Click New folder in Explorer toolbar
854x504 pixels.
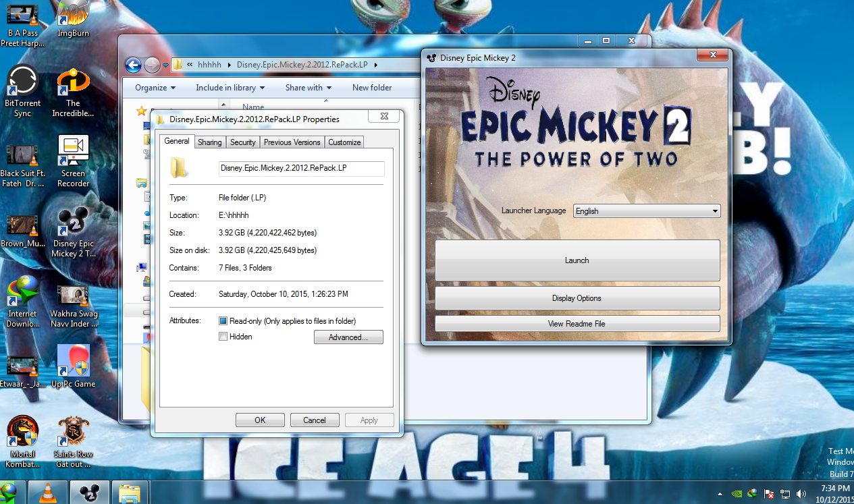pyautogui.click(x=372, y=88)
